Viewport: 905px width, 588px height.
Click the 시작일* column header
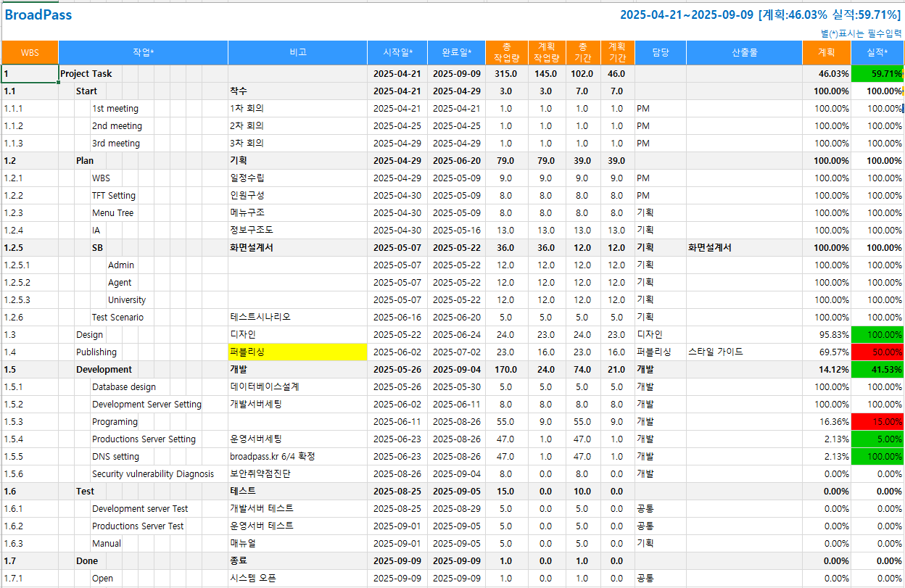(x=397, y=53)
